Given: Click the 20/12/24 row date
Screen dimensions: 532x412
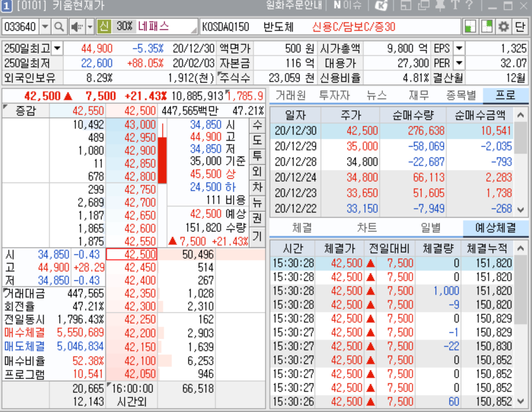Looking at the screenshot, I should 296,177.
